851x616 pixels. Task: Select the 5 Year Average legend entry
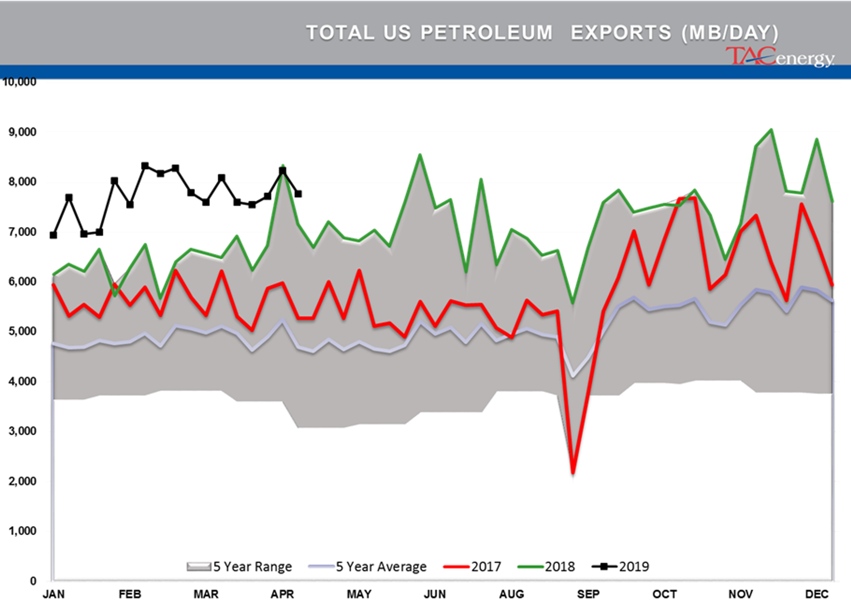(367, 567)
